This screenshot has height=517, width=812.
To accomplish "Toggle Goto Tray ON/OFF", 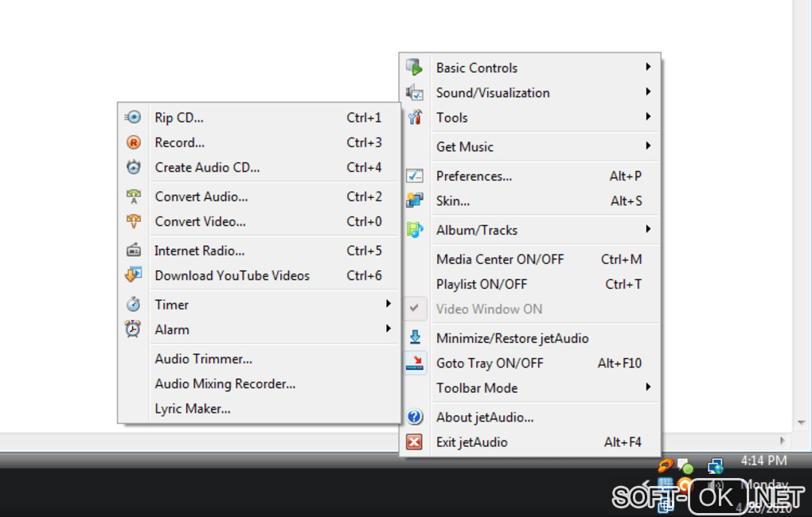I will coord(529,363).
